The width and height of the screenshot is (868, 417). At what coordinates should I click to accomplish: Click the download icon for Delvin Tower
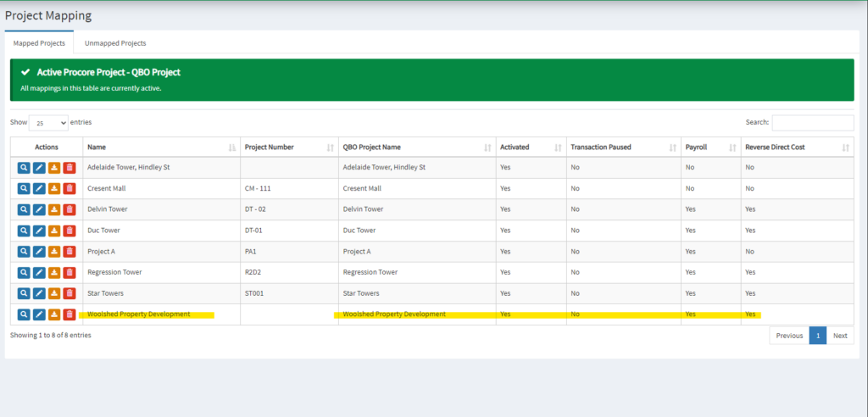pos(54,209)
